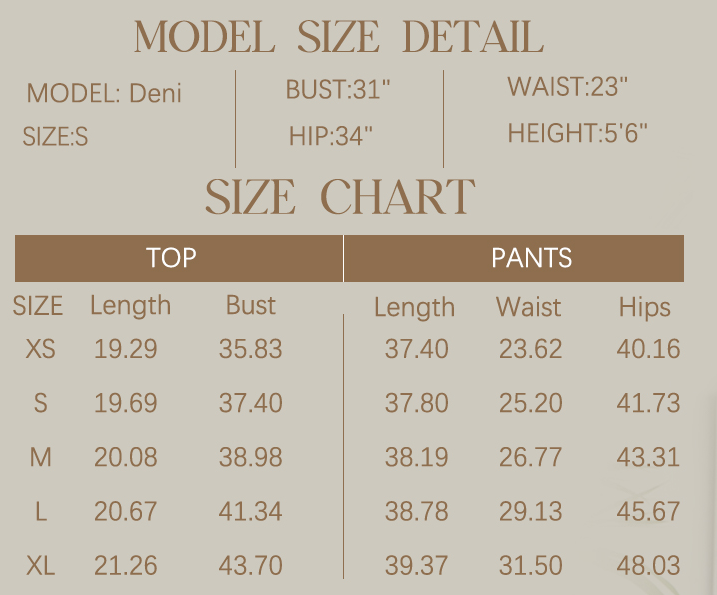The width and height of the screenshot is (717, 595).
Task: Select the XL size row label
Action: [x=40, y=565]
